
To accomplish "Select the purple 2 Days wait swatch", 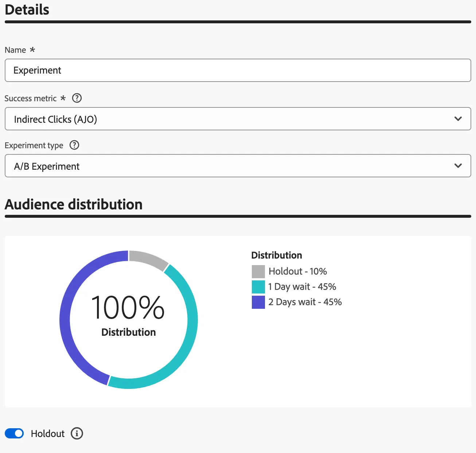I will pos(258,302).
